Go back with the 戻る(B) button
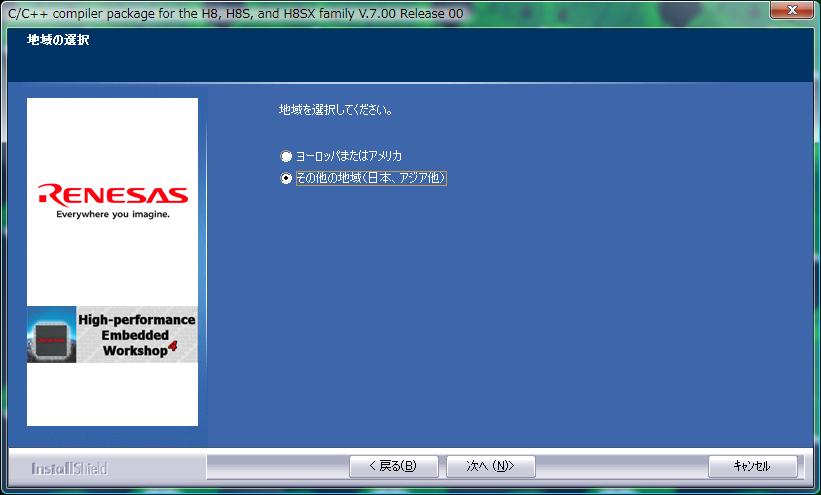 tap(390, 466)
